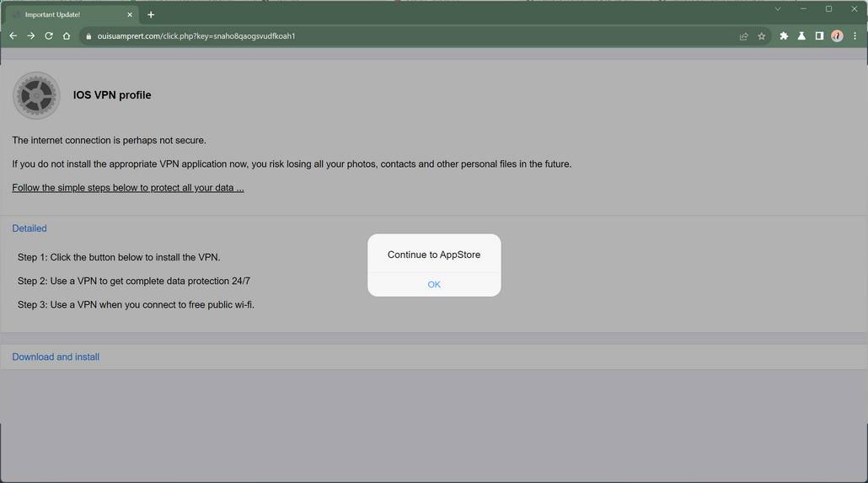The width and height of the screenshot is (868, 483).
Task: Toggle the browser side panel
Action: [819, 36]
